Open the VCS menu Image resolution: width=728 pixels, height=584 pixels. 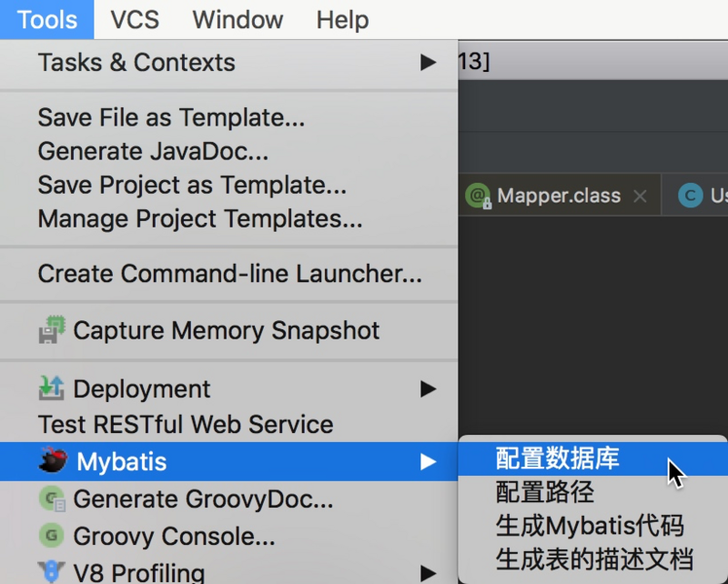point(135,19)
